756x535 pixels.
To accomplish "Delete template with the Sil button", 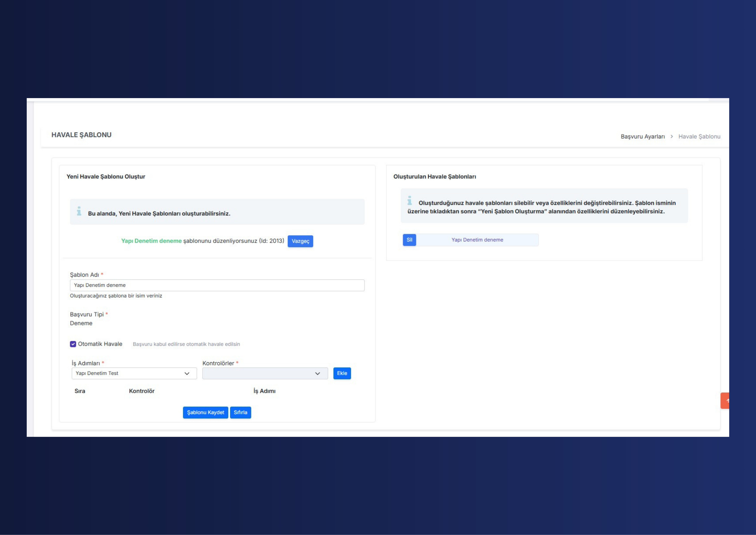I will tap(409, 240).
